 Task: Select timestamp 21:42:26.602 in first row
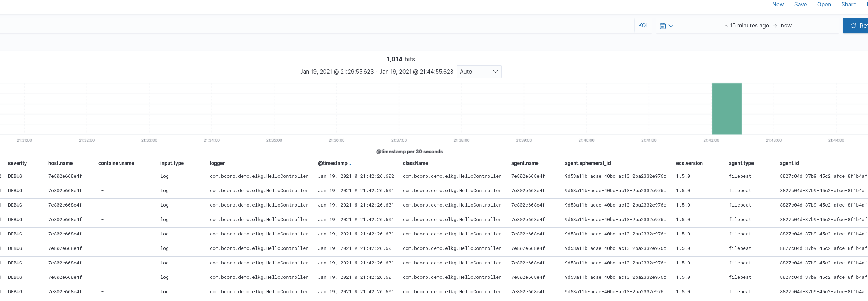(356, 176)
